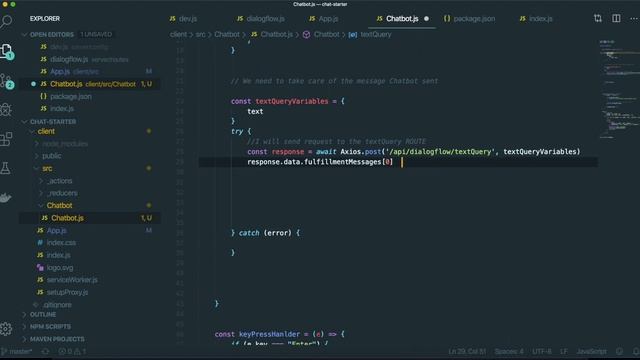The image size is (640, 360).
Task: Change UTF-8 encoding in status bar
Action: tap(542, 351)
